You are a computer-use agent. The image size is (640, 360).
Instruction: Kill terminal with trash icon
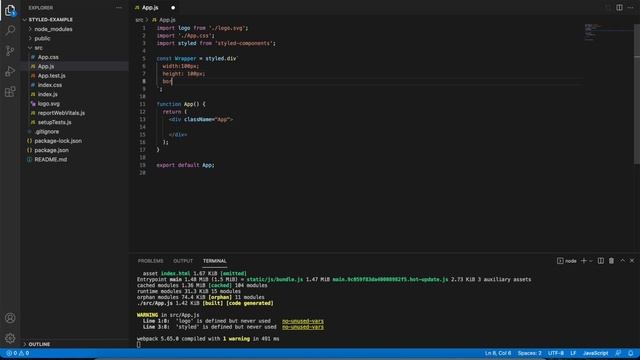click(611, 261)
